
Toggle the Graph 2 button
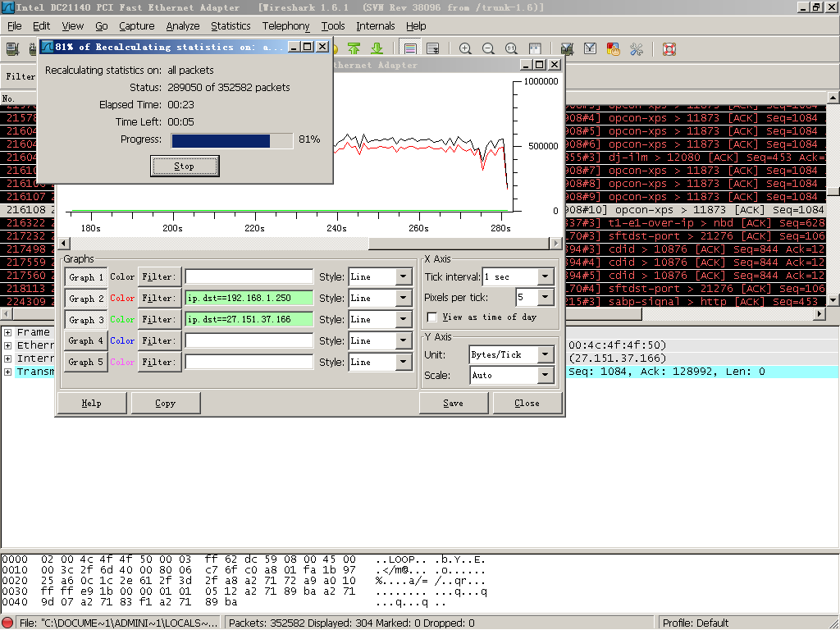[x=85, y=299]
